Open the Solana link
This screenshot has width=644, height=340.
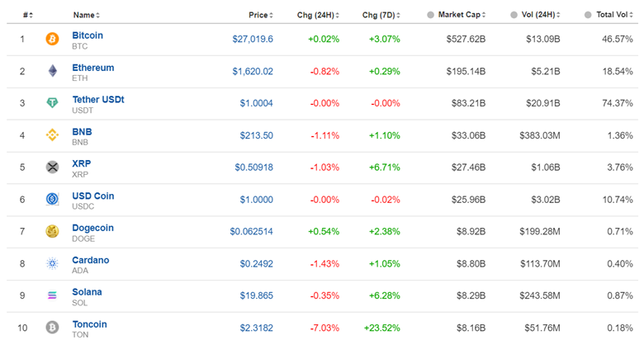(87, 292)
